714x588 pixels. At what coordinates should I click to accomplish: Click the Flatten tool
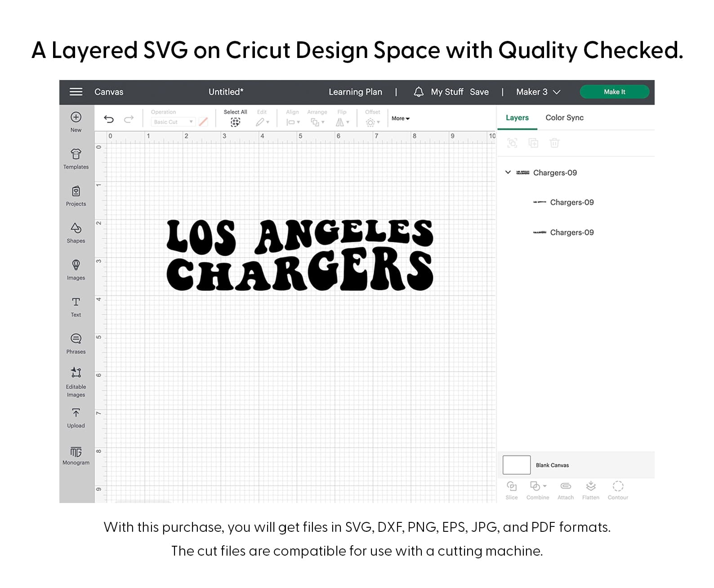click(x=591, y=490)
